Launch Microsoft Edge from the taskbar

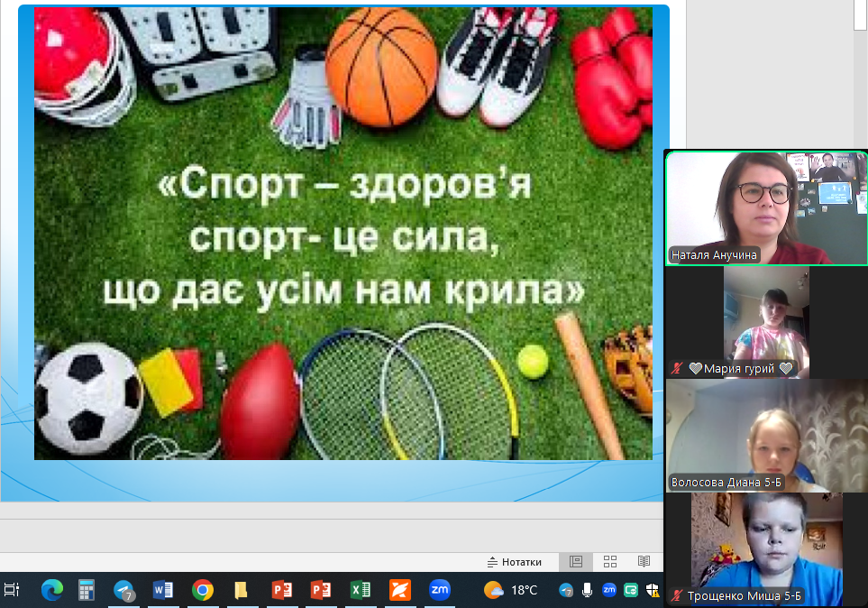click(x=52, y=590)
